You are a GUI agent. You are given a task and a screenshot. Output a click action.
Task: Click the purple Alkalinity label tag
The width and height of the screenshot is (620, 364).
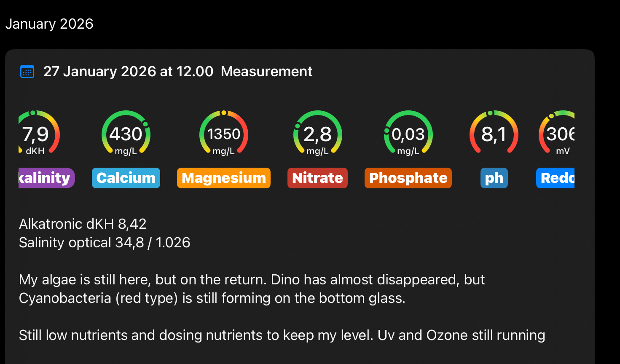pyautogui.click(x=46, y=178)
